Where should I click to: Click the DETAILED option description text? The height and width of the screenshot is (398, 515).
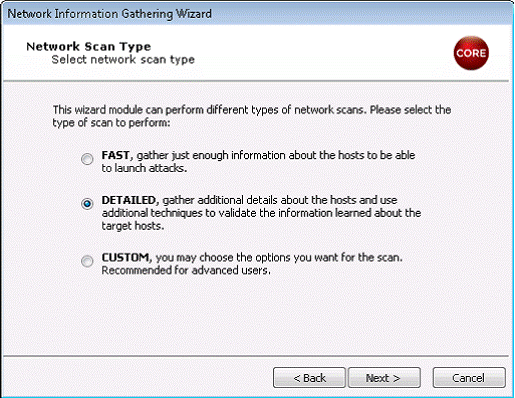point(261,213)
